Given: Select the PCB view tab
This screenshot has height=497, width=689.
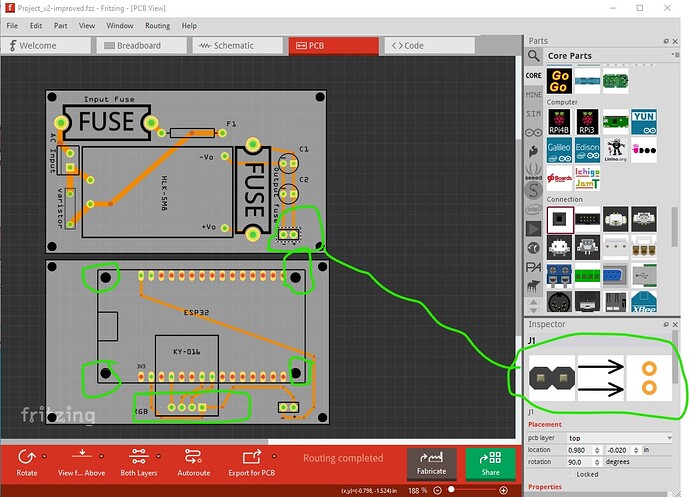Looking at the screenshot, I should click(334, 46).
